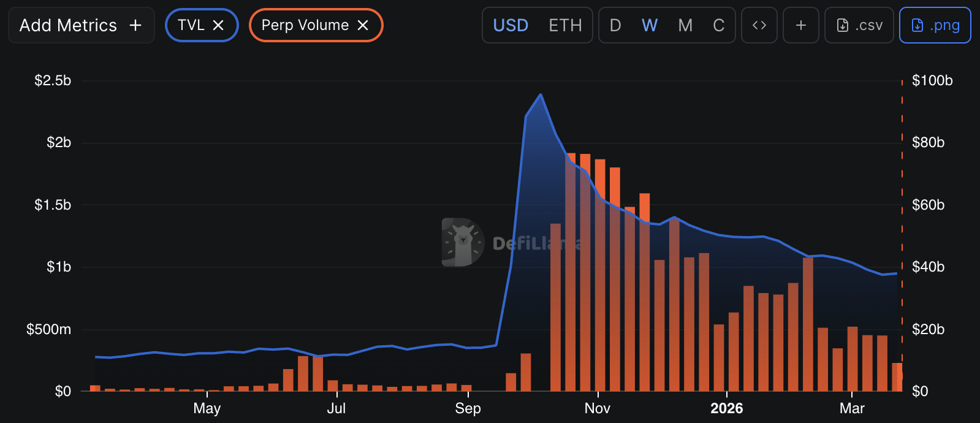Click the TVL metric chip label
Screen dimensions: 980x423
[x=191, y=25]
